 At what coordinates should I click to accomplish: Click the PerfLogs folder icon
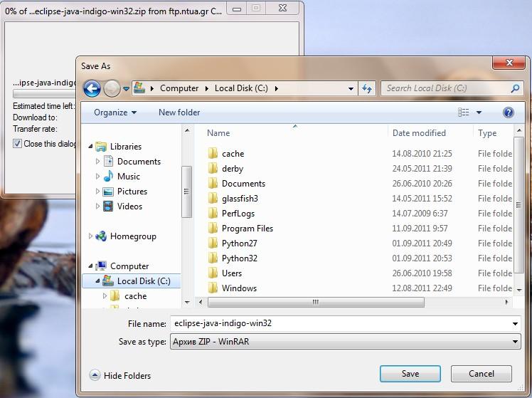[x=213, y=214]
